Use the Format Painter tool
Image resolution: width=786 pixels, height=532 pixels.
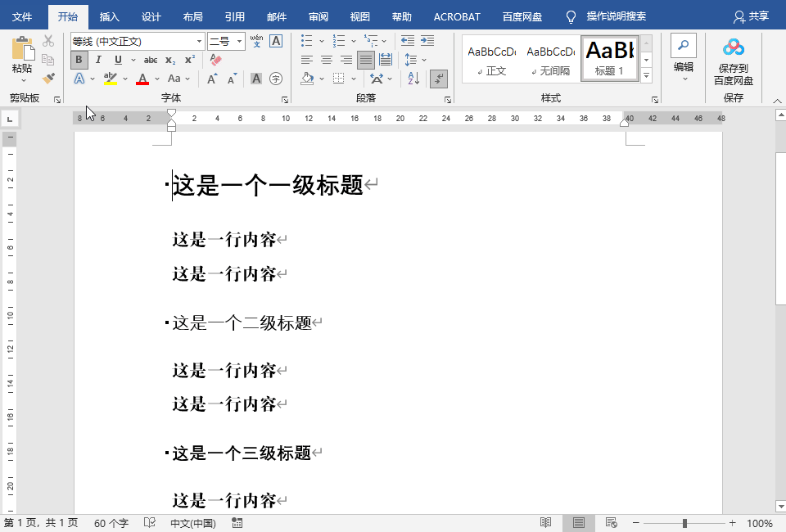point(47,79)
